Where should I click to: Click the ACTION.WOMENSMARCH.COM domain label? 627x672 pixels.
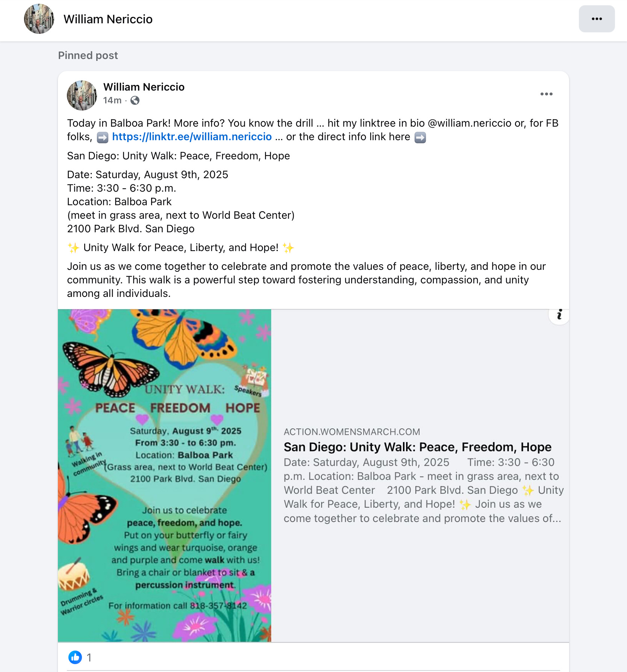coord(352,432)
